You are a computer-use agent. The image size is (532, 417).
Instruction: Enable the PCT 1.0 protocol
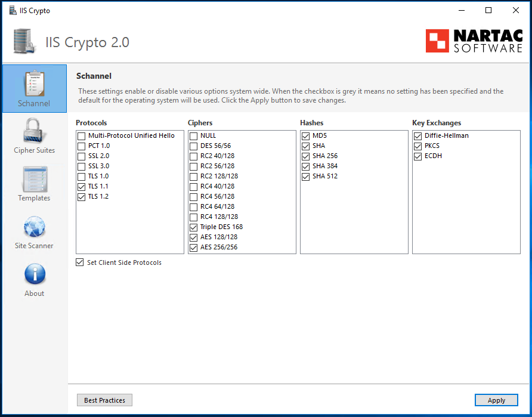pyautogui.click(x=82, y=146)
